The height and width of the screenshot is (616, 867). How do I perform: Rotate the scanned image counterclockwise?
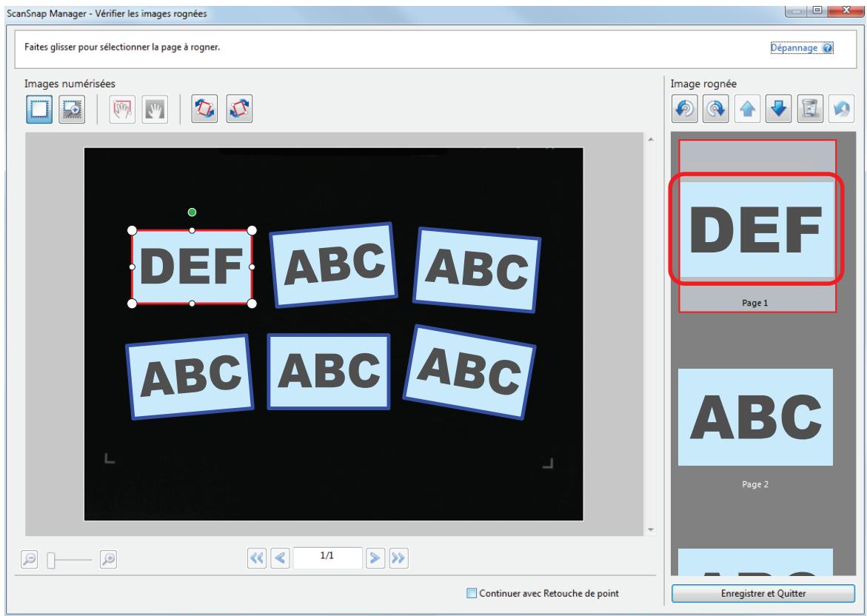[204, 108]
